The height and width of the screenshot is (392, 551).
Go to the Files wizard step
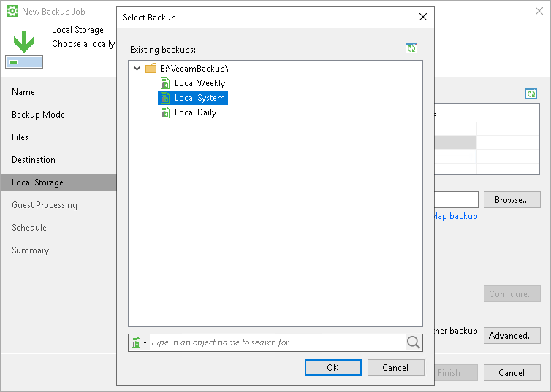click(20, 137)
